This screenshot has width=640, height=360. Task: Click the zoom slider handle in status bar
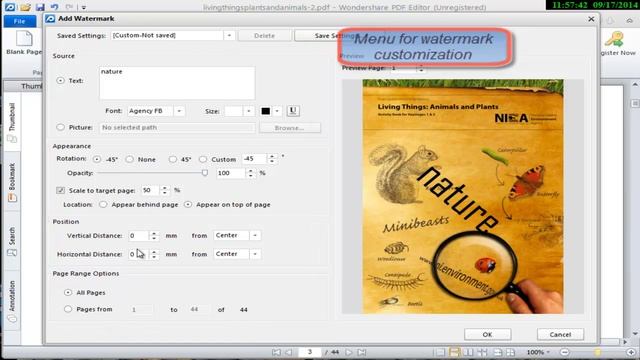(598, 352)
